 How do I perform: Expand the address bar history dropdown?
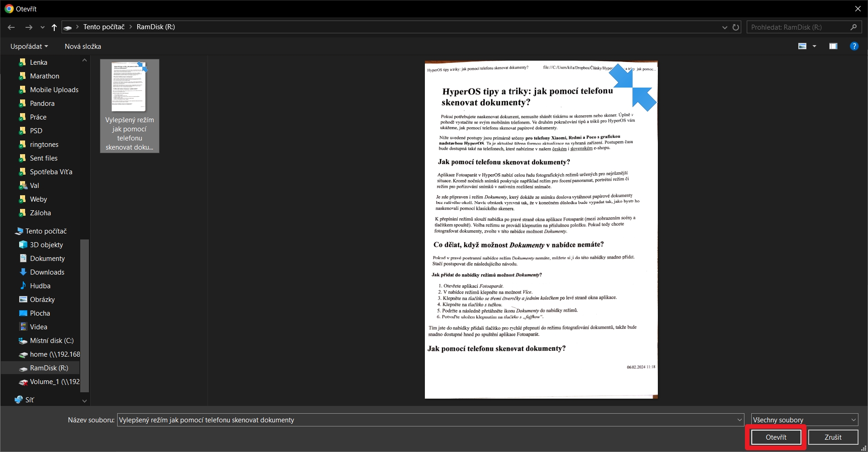point(725,27)
